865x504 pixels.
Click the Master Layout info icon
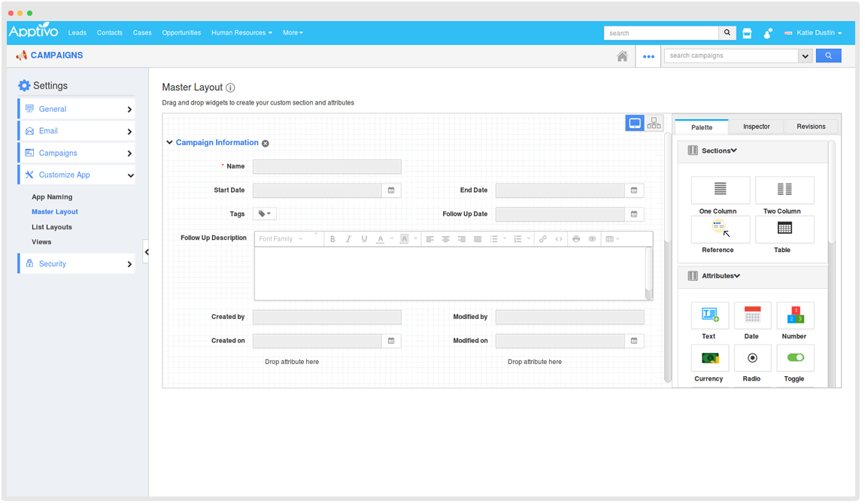[x=230, y=87]
